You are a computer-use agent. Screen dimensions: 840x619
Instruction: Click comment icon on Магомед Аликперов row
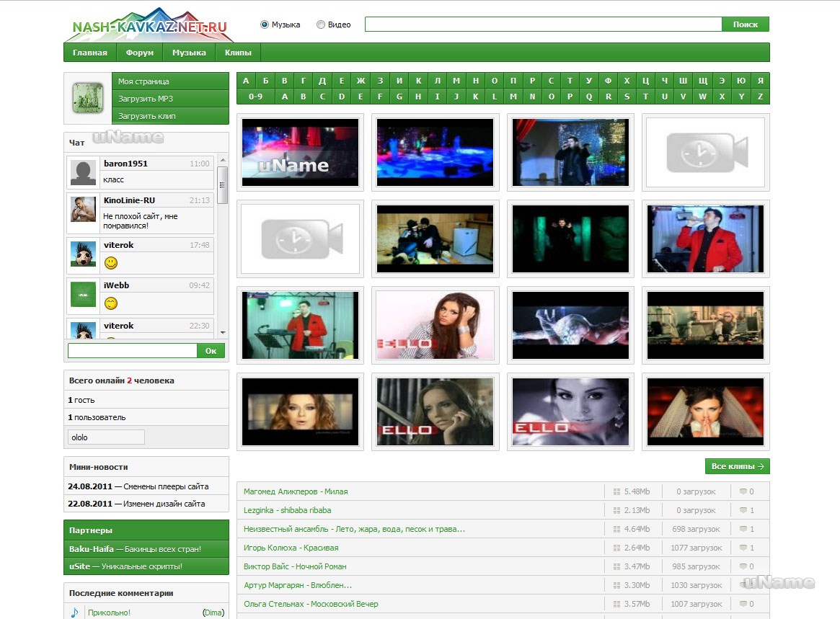click(x=743, y=491)
